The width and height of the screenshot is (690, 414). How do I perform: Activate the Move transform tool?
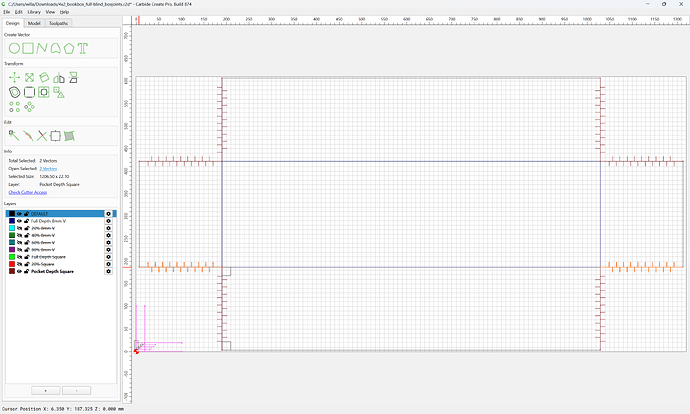point(15,78)
